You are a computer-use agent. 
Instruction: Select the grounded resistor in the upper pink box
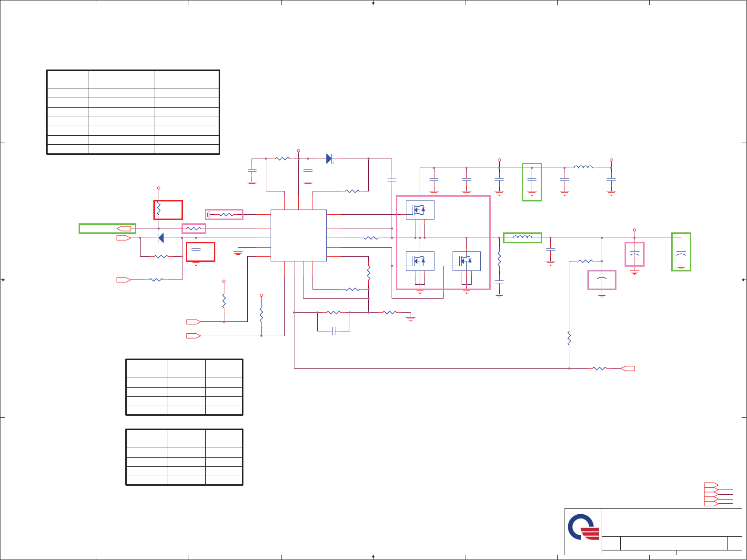click(226, 215)
